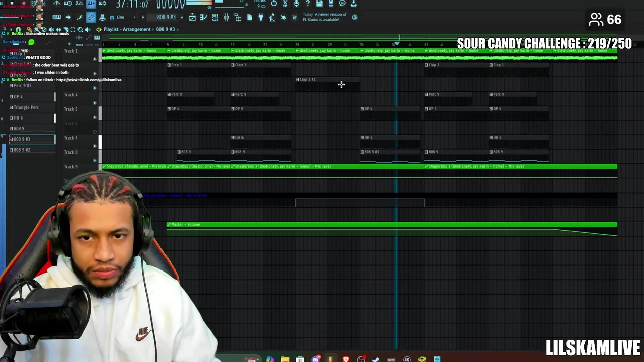Click the metronome icon in top toolbar

56,4
